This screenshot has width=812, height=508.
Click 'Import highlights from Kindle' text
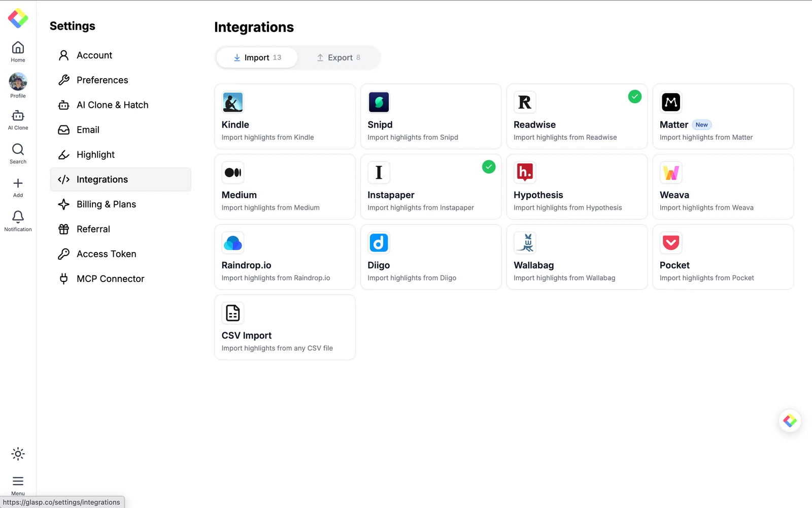pyautogui.click(x=267, y=138)
